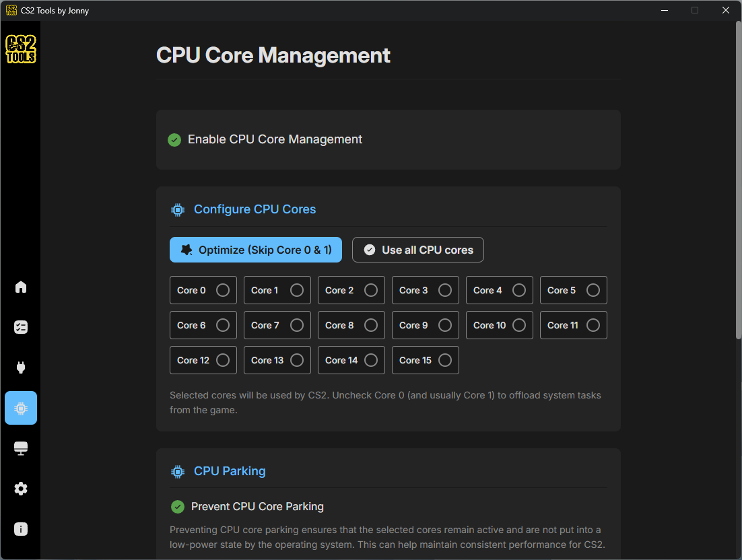The image size is (742, 560).
Task: Select the power plug sidebar icon
Action: tap(20, 367)
